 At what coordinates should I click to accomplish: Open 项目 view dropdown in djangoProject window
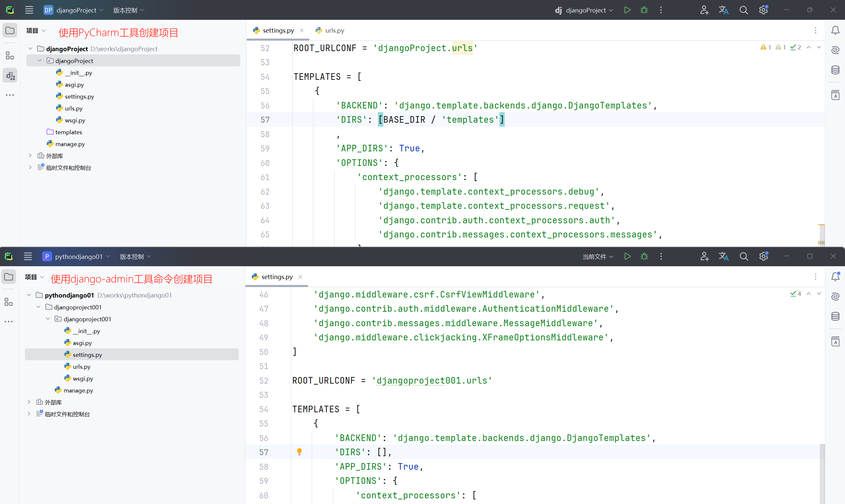tap(36, 31)
